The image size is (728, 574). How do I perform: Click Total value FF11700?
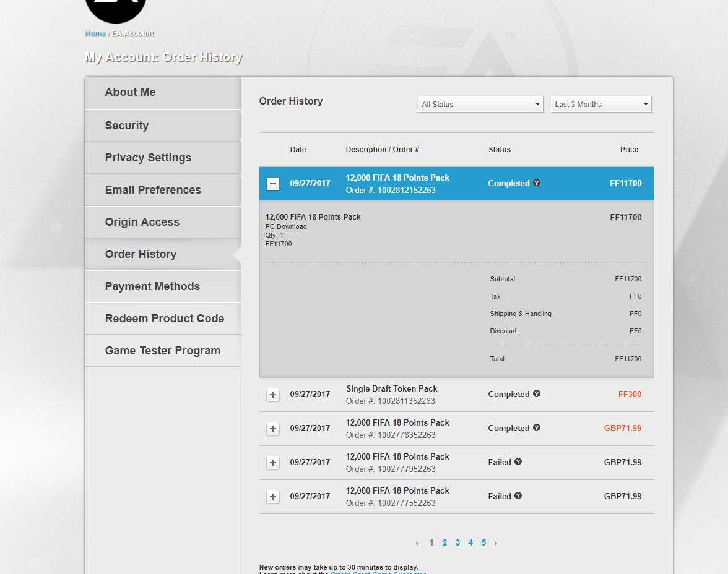pyautogui.click(x=628, y=359)
